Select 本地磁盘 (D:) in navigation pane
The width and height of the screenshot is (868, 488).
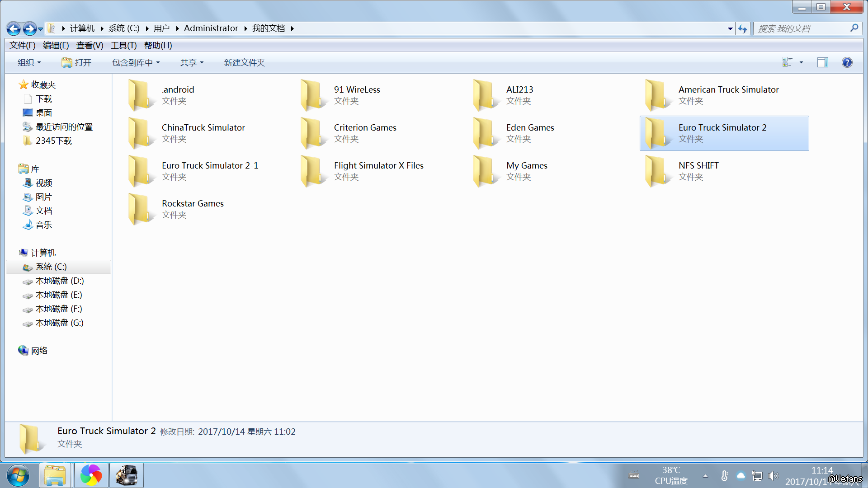point(59,281)
